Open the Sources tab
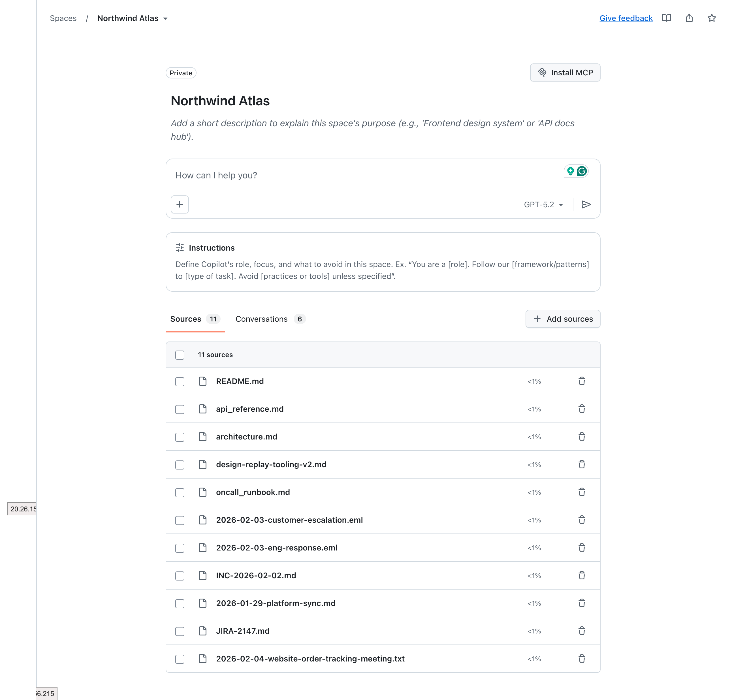 pyautogui.click(x=186, y=319)
